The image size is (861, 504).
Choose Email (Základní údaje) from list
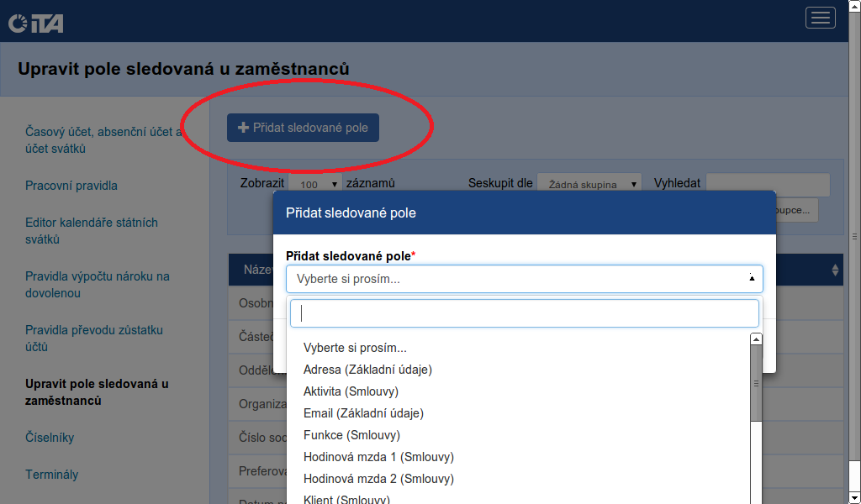click(363, 413)
